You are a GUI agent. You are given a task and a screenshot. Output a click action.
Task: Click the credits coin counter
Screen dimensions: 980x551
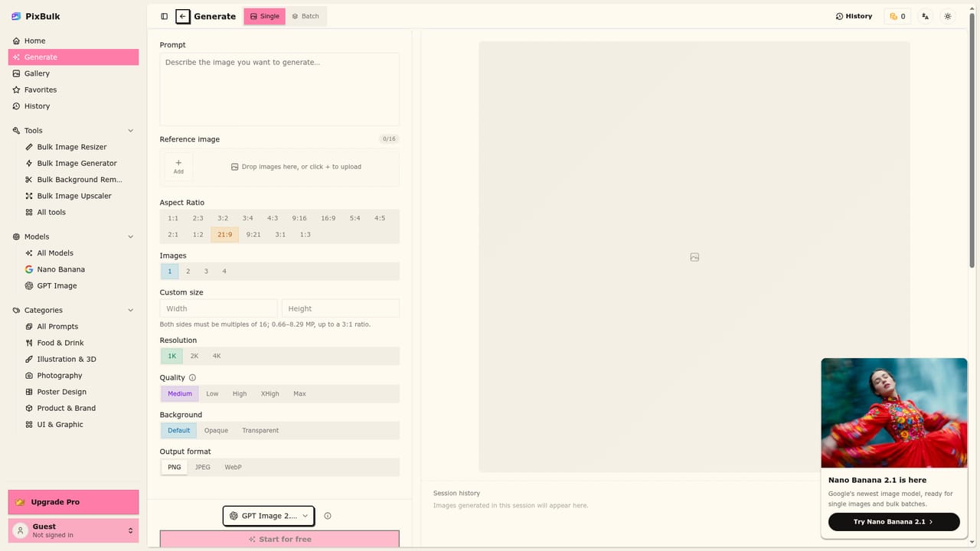pyautogui.click(x=897, y=16)
